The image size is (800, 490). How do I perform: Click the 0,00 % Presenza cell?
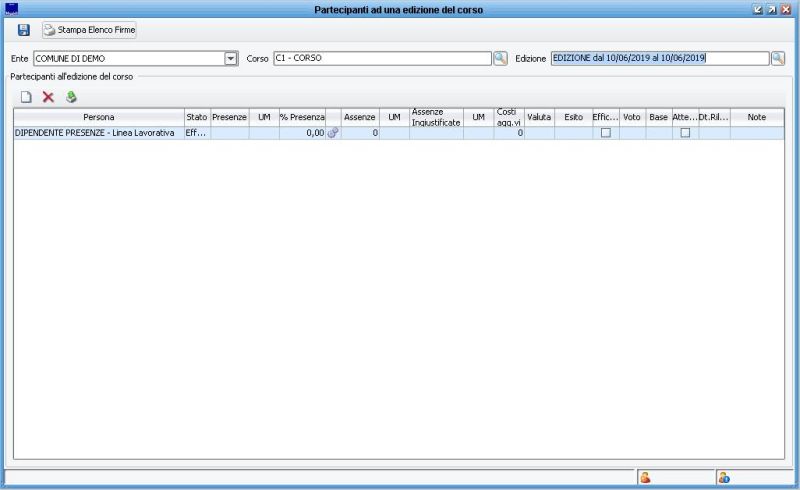(302, 133)
